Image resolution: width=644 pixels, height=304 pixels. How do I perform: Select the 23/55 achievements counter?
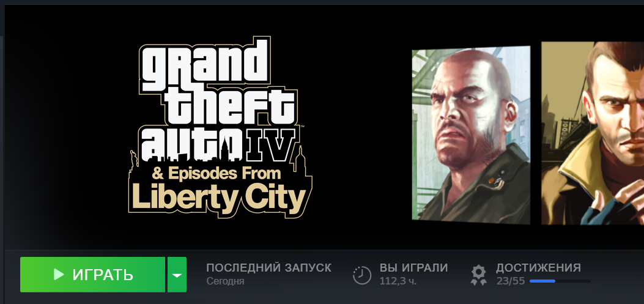(511, 281)
